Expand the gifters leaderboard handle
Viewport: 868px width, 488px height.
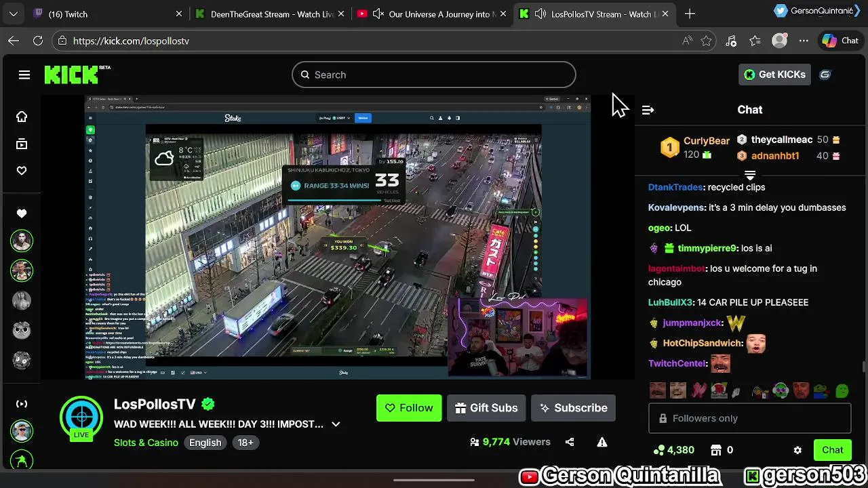750,176
